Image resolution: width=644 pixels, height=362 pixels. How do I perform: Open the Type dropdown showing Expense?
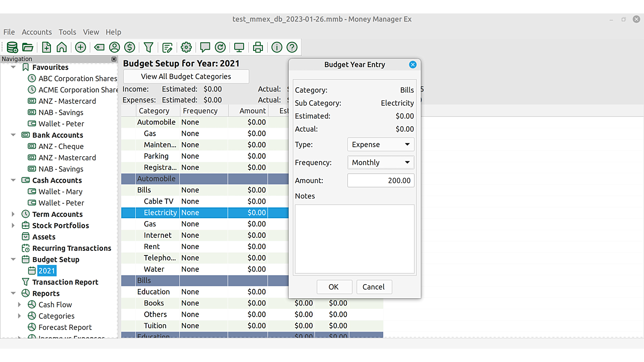click(381, 145)
